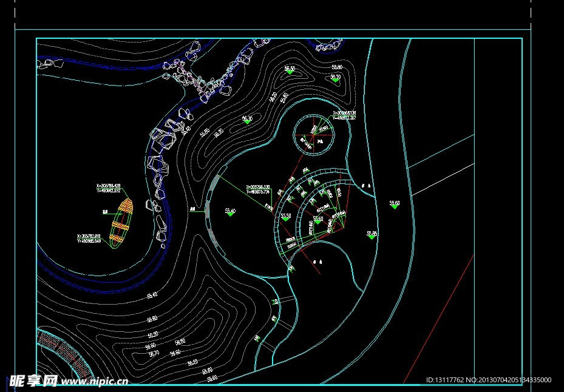This screenshot has width=564, height=392.
Task: Select the orange hatched boat shape
Action: tap(121, 224)
